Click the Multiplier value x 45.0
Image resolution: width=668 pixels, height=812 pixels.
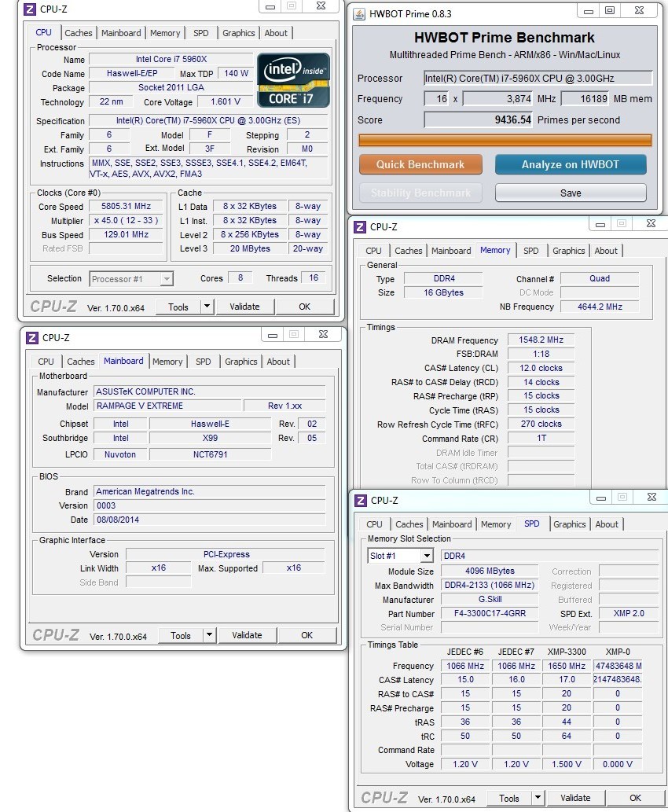[126, 220]
